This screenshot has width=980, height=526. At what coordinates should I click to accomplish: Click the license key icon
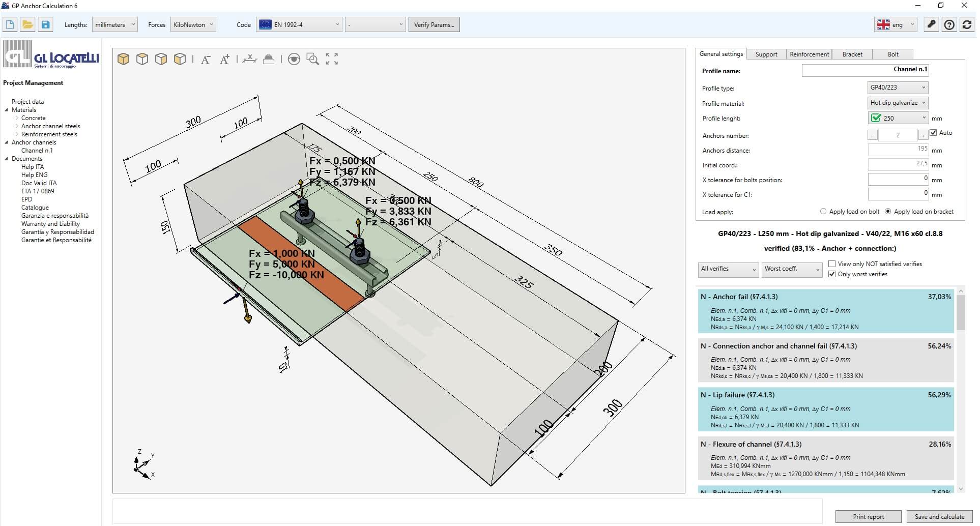[x=931, y=24]
